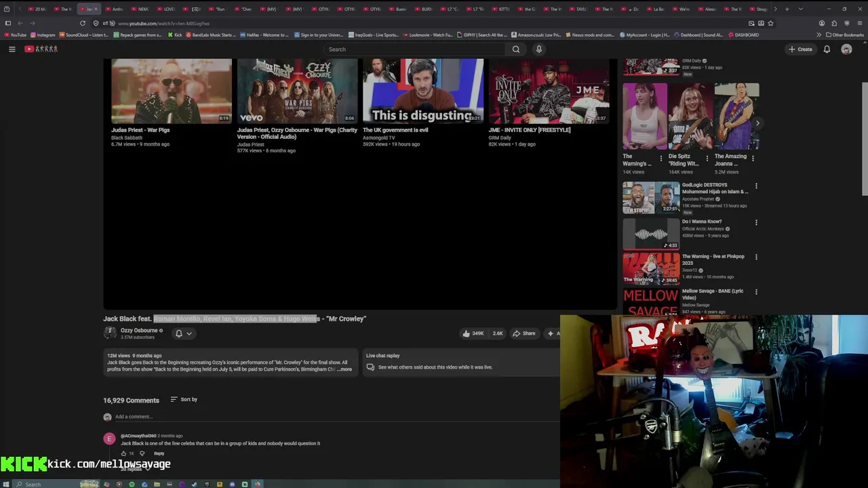This screenshot has height=488, width=868.
Task: Open the notifications bell in header
Action: tap(827, 49)
